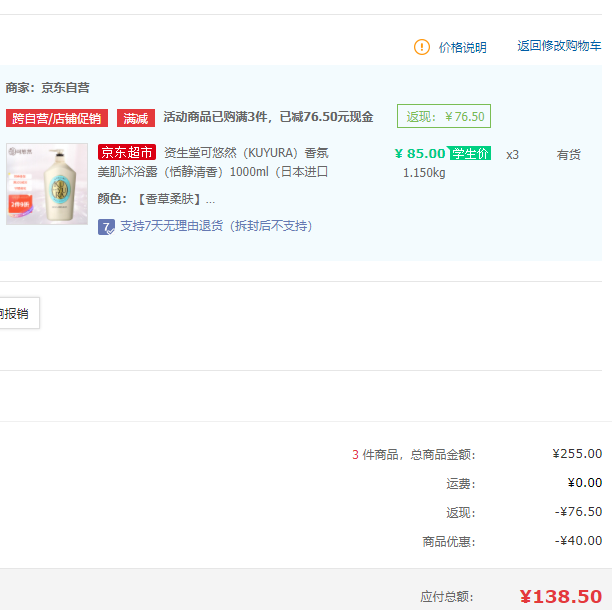
Task: Click the partially visible 报销 button
Action: click(20, 313)
